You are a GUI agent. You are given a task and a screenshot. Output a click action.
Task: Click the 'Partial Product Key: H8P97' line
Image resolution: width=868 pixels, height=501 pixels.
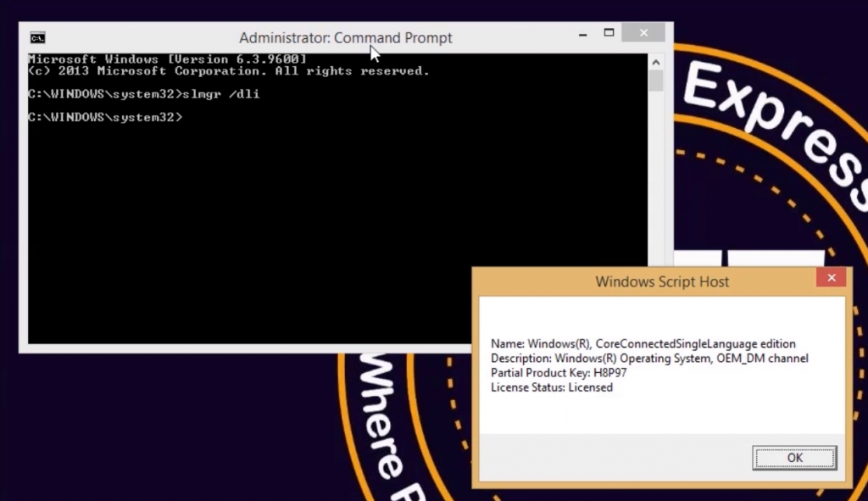coord(559,373)
